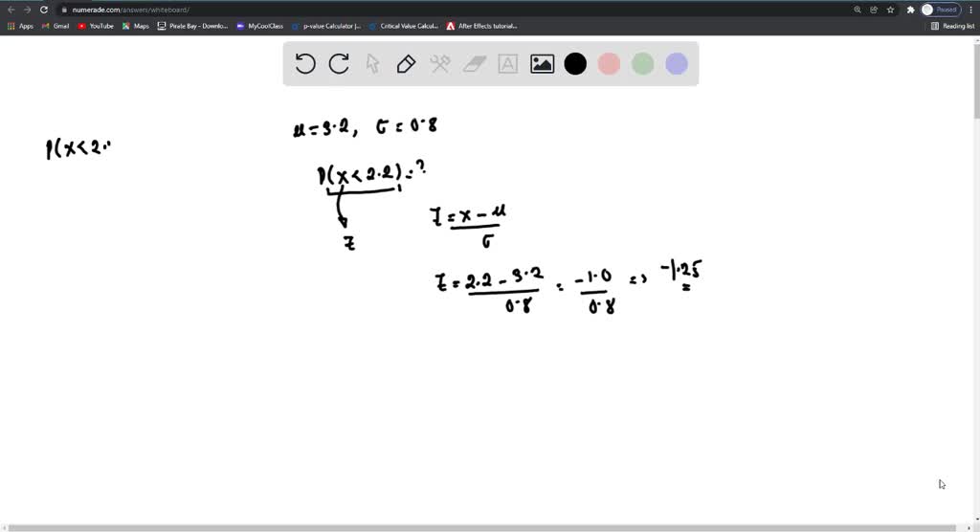
Task: Select the text box tool
Action: (507, 64)
